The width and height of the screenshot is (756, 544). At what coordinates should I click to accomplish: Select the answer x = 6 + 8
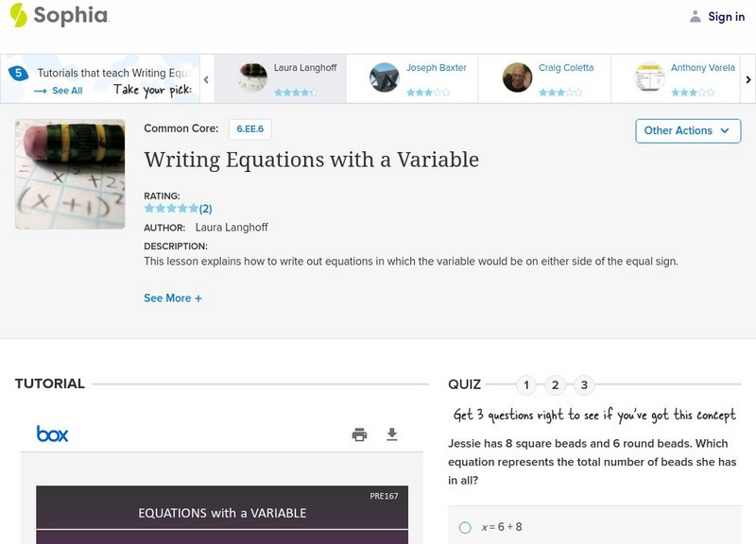coord(465,528)
